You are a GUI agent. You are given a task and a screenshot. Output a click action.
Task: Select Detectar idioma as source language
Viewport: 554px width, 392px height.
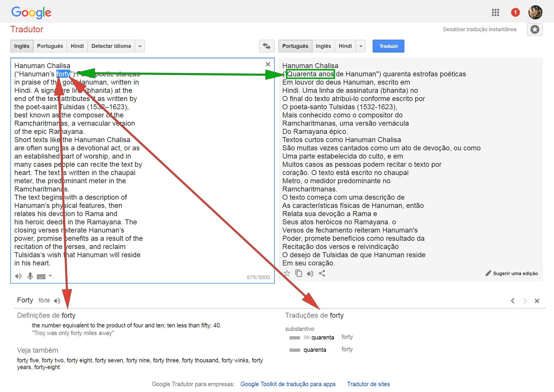pos(111,46)
